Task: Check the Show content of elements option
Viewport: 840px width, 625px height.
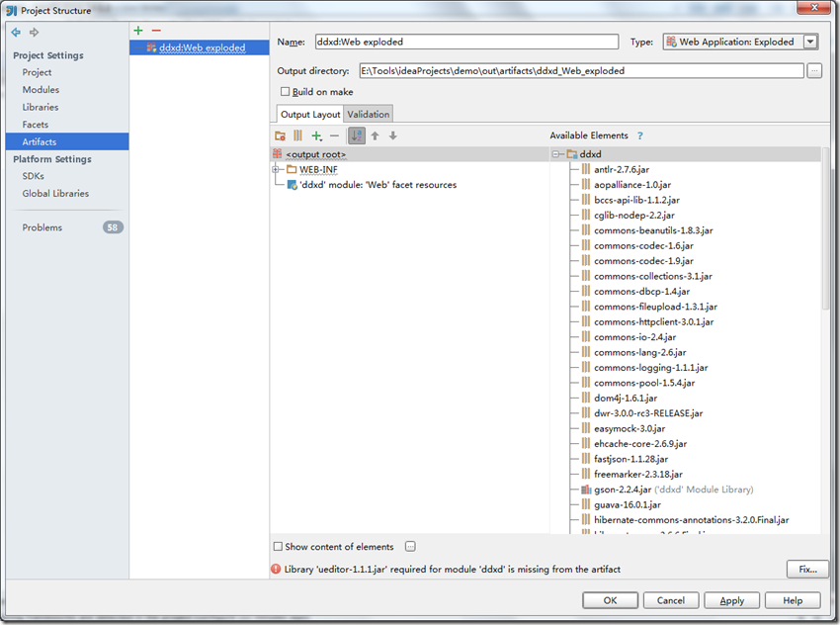Action: pos(278,546)
